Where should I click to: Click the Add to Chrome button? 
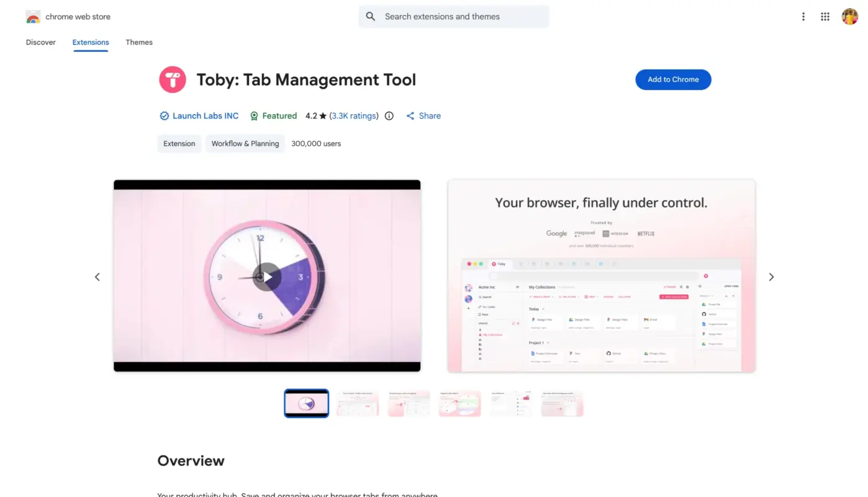(673, 80)
